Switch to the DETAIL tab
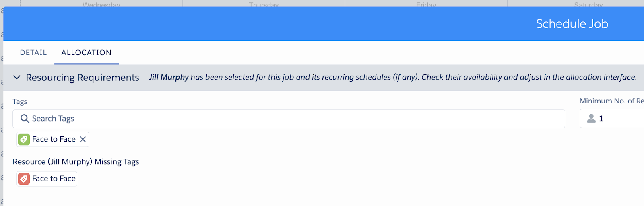Viewport: 644px width, 206px height. [x=33, y=53]
